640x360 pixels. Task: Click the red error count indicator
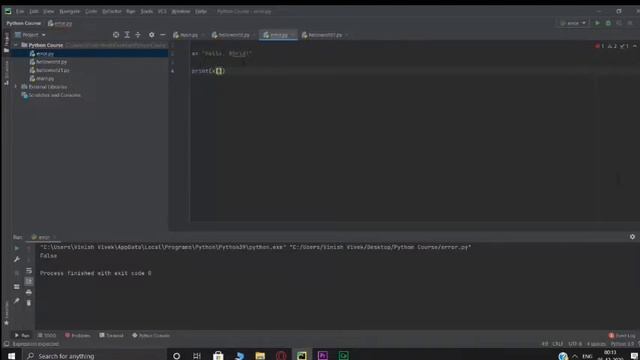pos(600,46)
